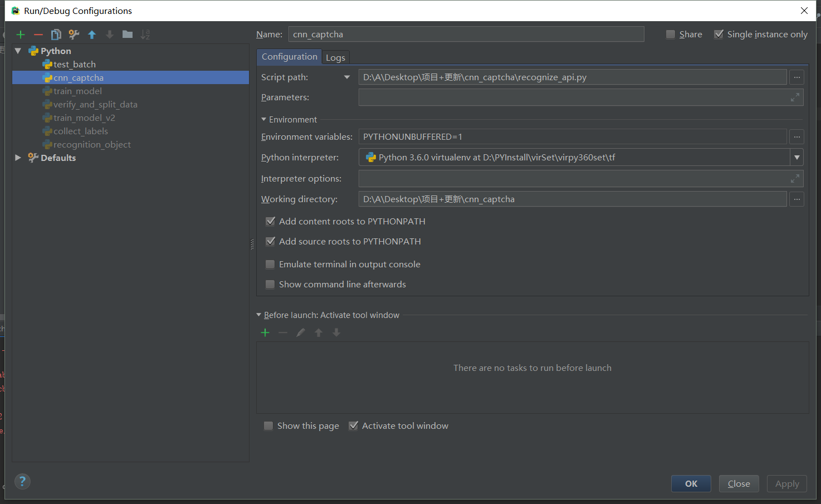Image resolution: width=821 pixels, height=504 pixels.
Task: Focus the Name input field
Action: [x=466, y=35]
